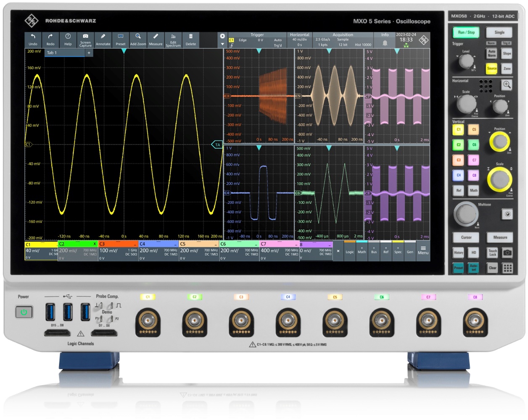Open the Spec option in signal bar
Image resolution: width=528 pixels, height=420 pixels.
pyautogui.click(x=398, y=250)
